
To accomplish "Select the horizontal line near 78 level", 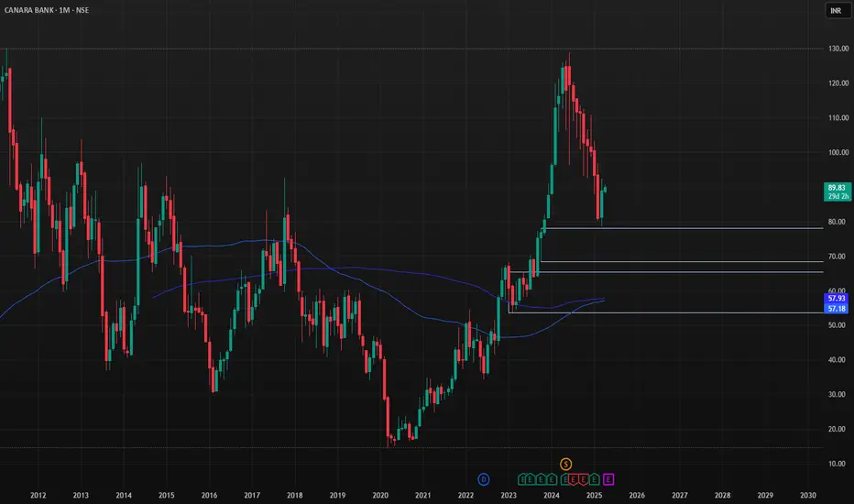I will (684, 228).
